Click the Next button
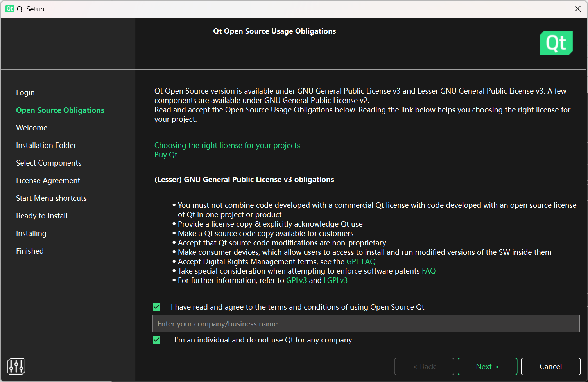 [487, 366]
